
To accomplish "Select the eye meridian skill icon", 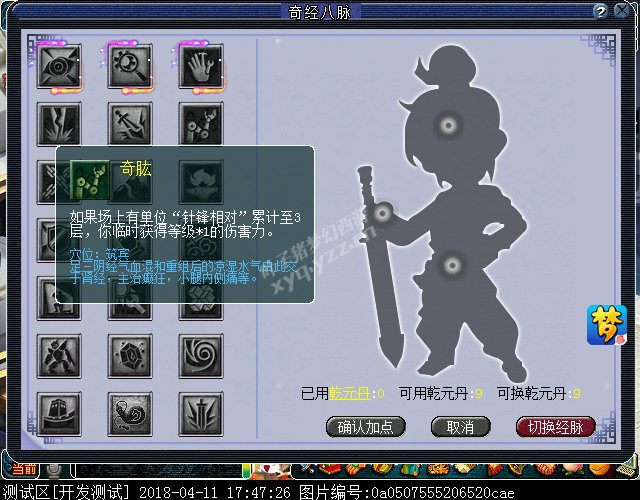I will pyautogui.click(x=59, y=67).
